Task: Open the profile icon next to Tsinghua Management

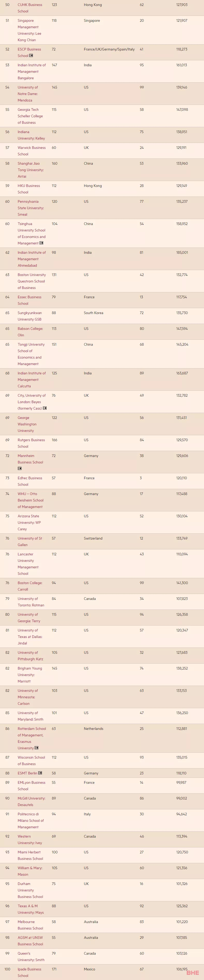Action: (41, 243)
